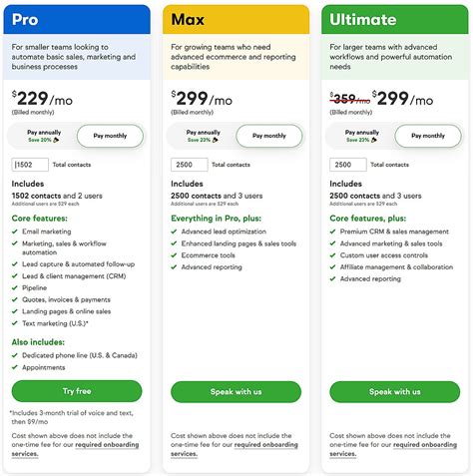Click the Try free button
Image resolution: width=473 pixels, height=476 pixels.
click(x=77, y=391)
